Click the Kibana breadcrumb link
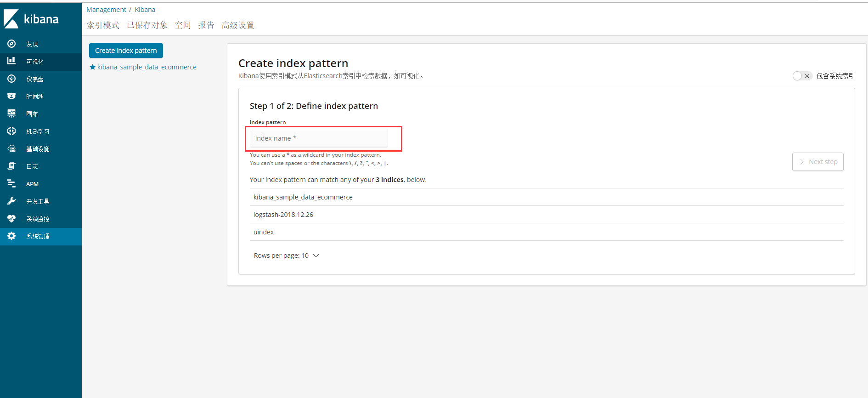The image size is (868, 398). click(x=145, y=10)
